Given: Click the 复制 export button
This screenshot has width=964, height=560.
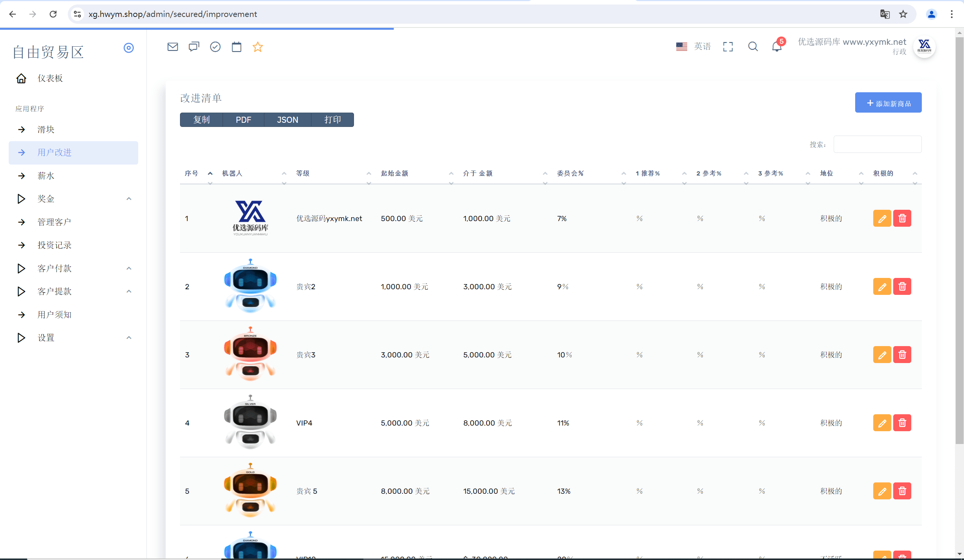Looking at the screenshot, I should coord(201,120).
